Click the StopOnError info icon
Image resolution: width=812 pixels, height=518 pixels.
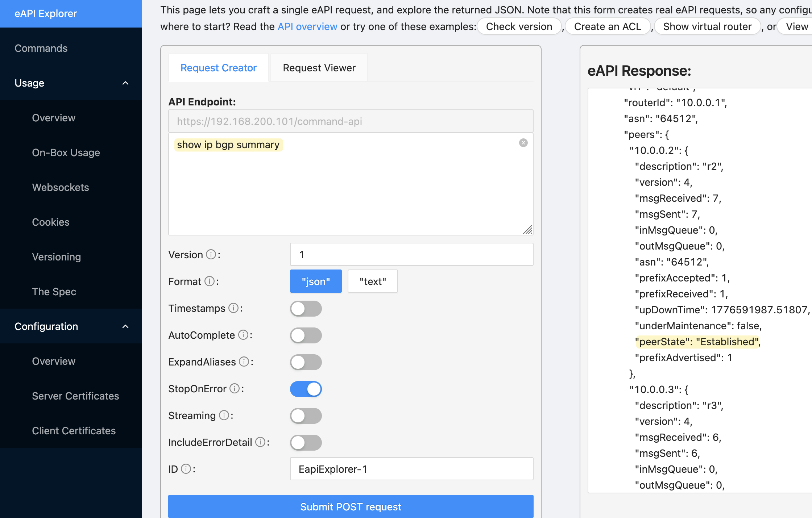click(235, 389)
